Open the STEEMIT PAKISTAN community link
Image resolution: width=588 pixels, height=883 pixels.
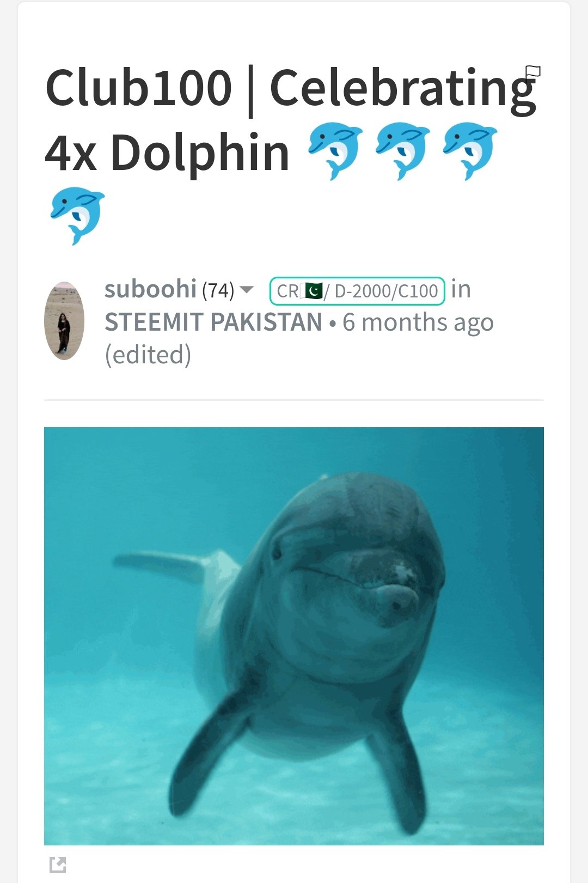213,322
